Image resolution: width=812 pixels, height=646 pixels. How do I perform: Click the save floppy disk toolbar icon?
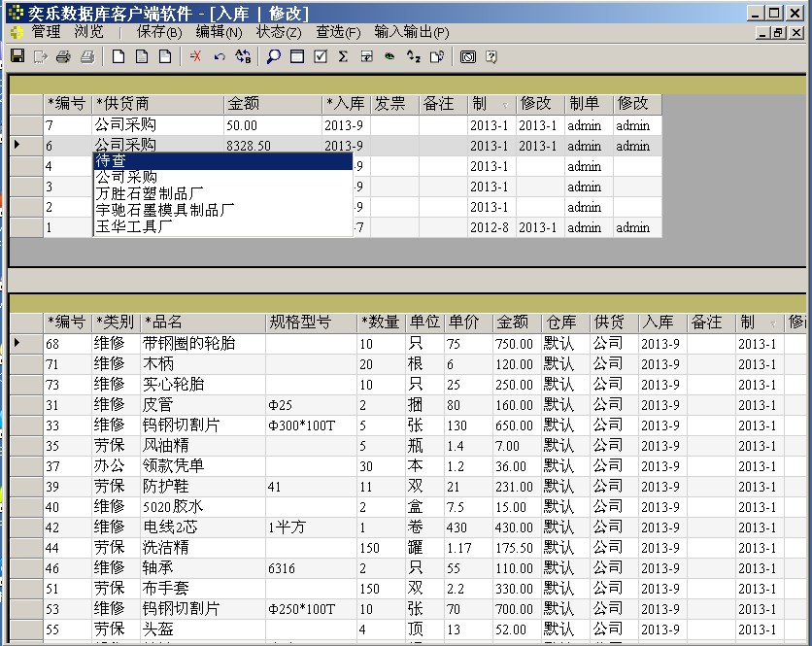click(x=17, y=56)
